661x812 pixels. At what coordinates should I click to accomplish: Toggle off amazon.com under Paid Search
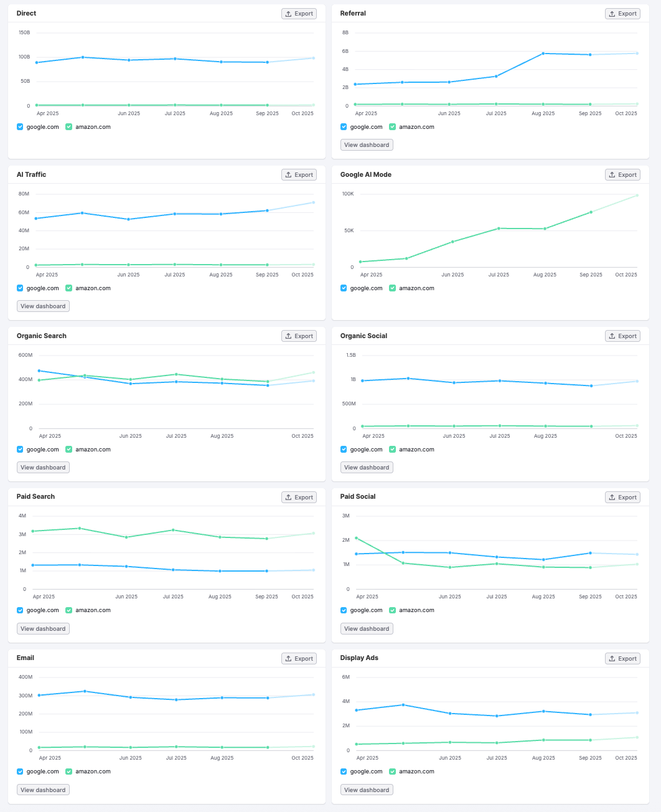(68, 610)
